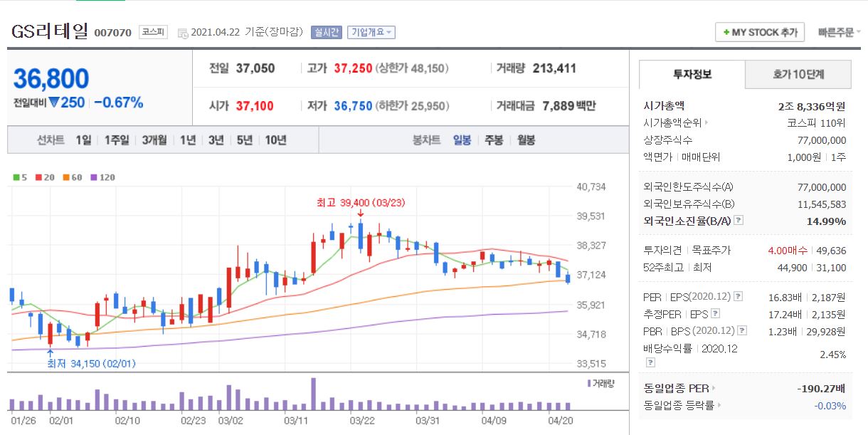This screenshot has height=435, width=868.
Task: Click the 시가총액 value 2조 8,336억원
Action: (812, 106)
